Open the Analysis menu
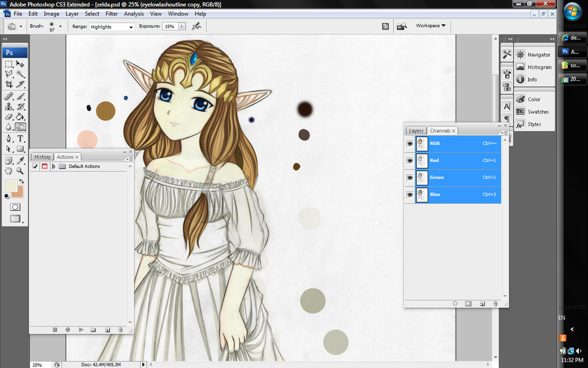Screen dimensions: 588x368 134,13
